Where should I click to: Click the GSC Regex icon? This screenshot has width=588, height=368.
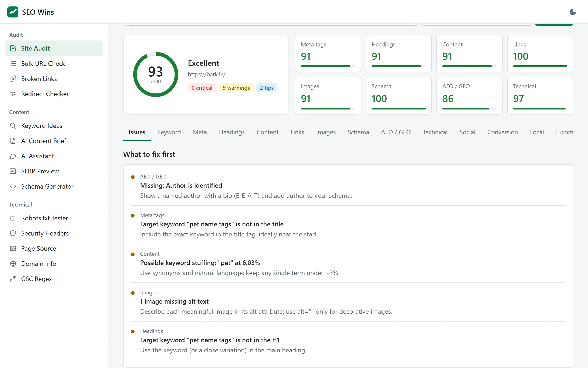13,279
